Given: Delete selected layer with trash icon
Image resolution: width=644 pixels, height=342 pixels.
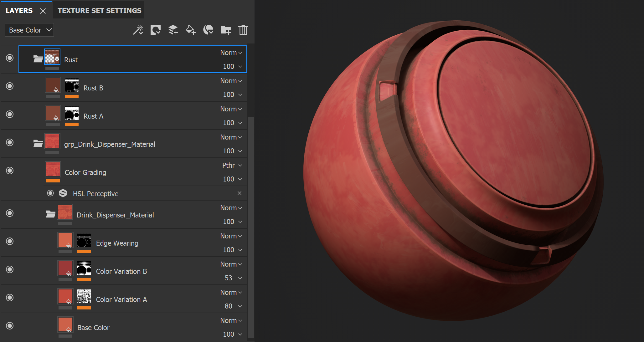Looking at the screenshot, I should coord(243,30).
